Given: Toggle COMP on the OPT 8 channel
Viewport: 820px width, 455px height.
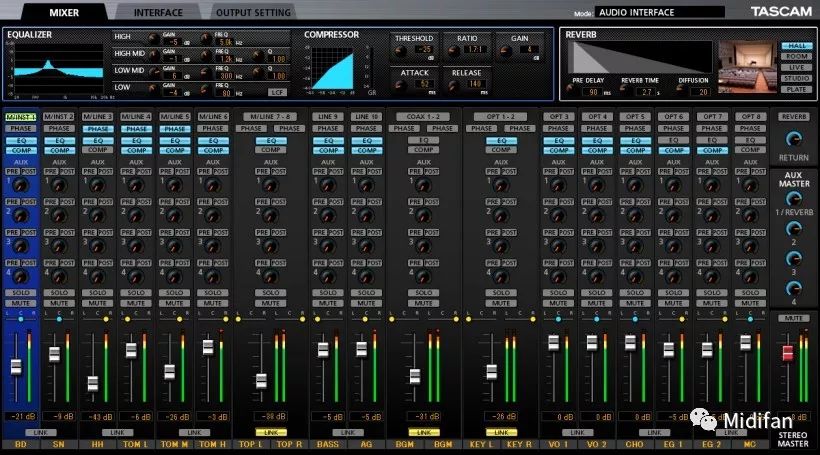Looking at the screenshot, I should (750, 150).
